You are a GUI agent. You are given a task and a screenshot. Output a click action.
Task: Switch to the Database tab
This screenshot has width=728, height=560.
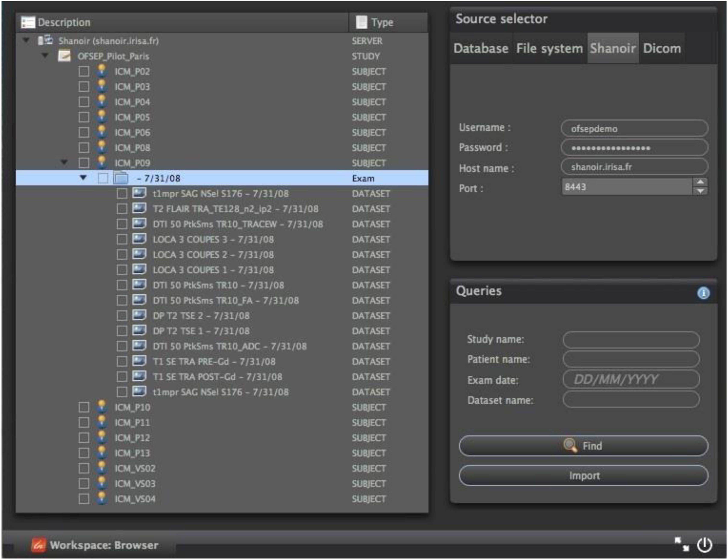click(481, 48)
